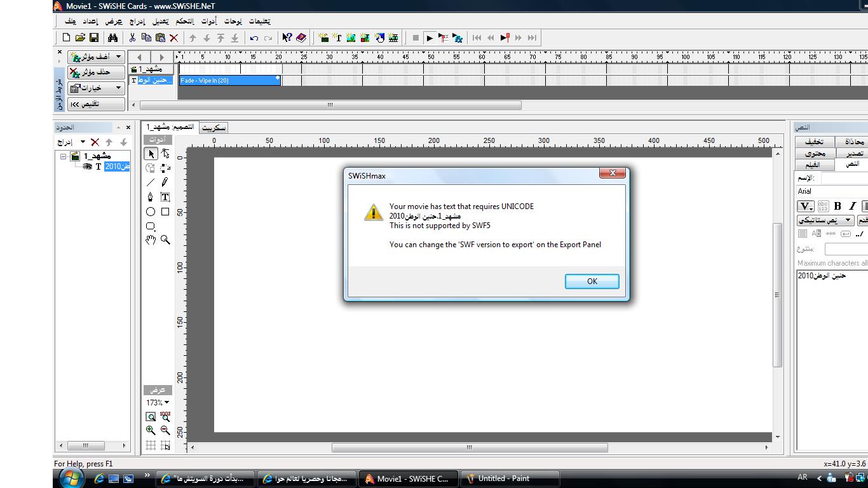This screenshot has height=488, width=868.
Task: Click OK in the SWiSHmax warning dialog
Action: point(592,281)
